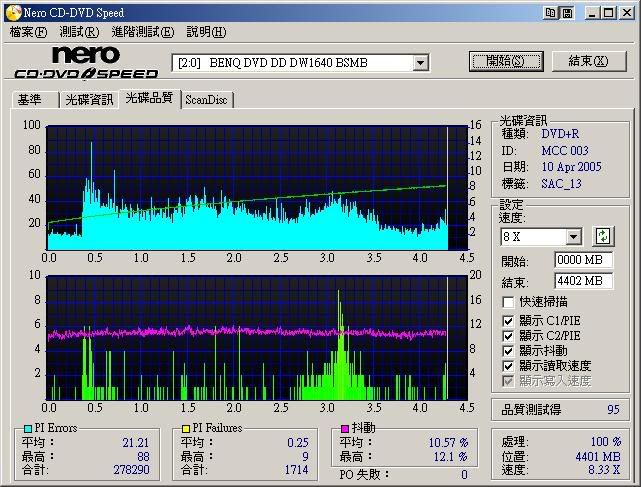Click the 結束(X) exit button
Image resolution: width=641 pixels, height=487 pixels.
(x=589, y=61)
